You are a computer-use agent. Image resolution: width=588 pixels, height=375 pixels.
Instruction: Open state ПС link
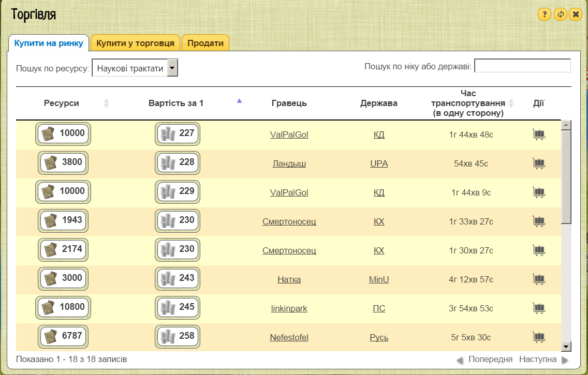click(x=379, y=308)
